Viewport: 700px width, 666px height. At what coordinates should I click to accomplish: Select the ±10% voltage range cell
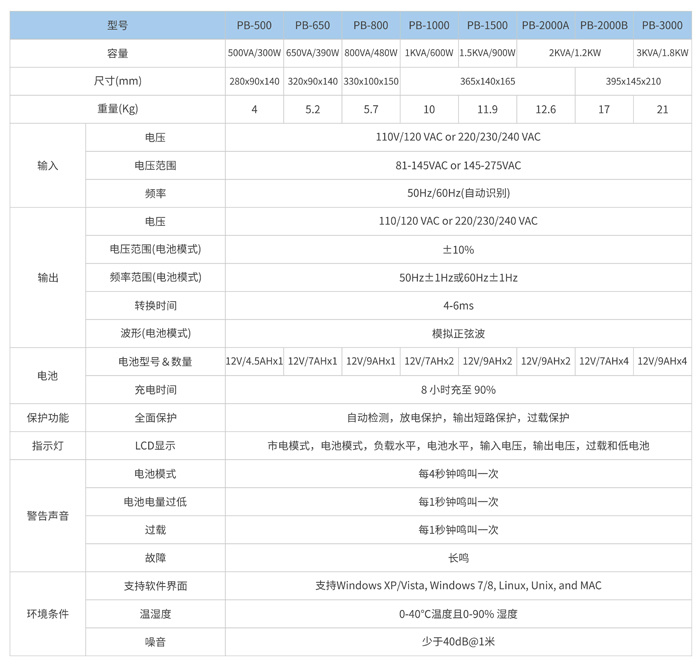point(458,250)
